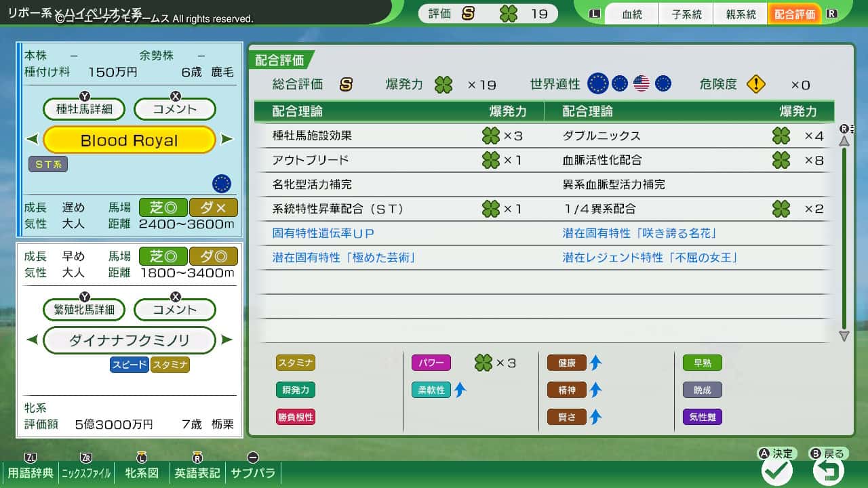The width and height of the screenshot is (868, 488).
Task: Switch to the 親系統 parent lineage tab
Action: [741, 14]
